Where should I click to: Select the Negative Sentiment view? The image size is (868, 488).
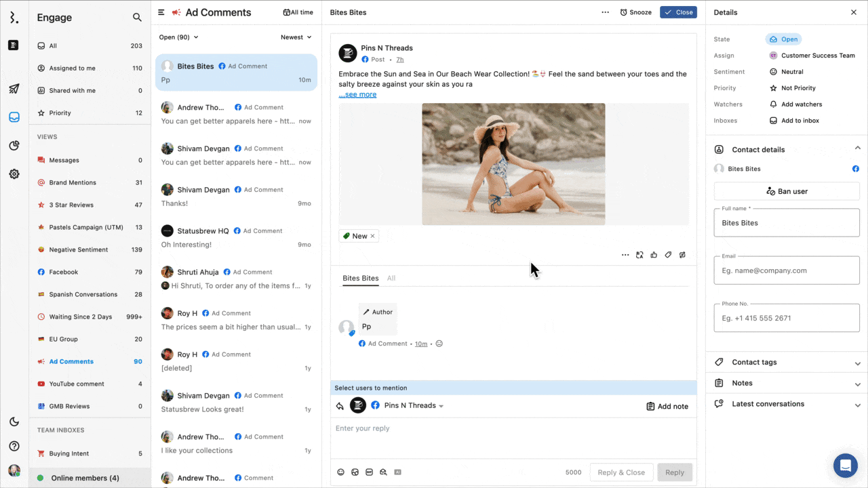coord(78,249)
